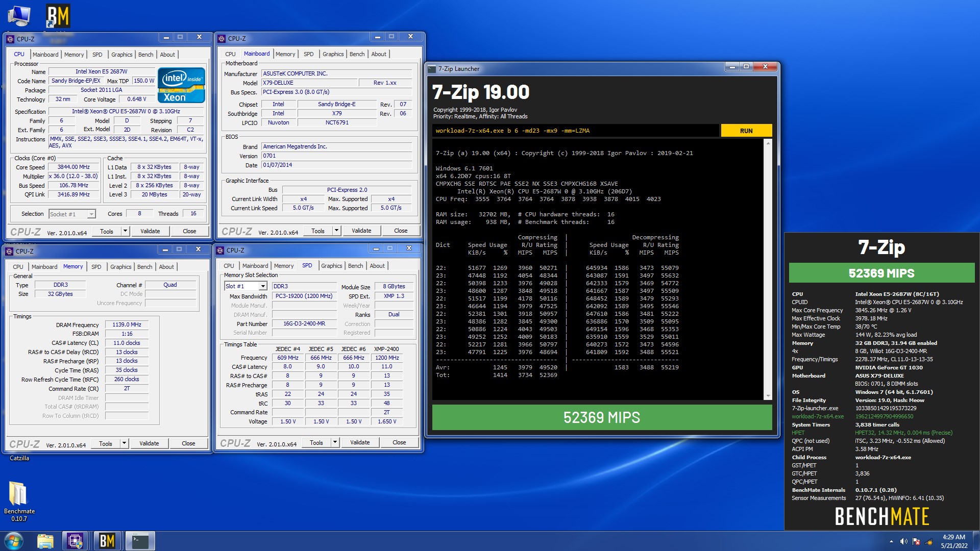Open Graphics tab in Mainboard window
The image size is (980, 551).
point(333,54)
